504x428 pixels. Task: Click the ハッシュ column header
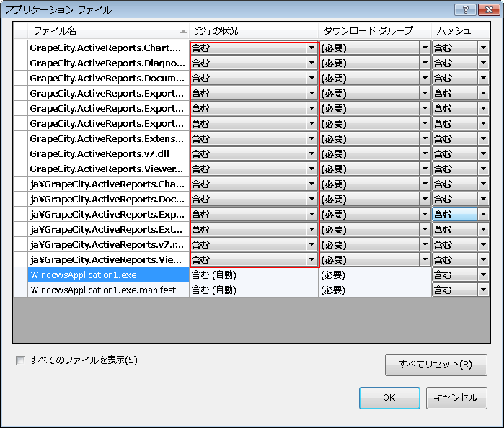click(x=461, y=31)
